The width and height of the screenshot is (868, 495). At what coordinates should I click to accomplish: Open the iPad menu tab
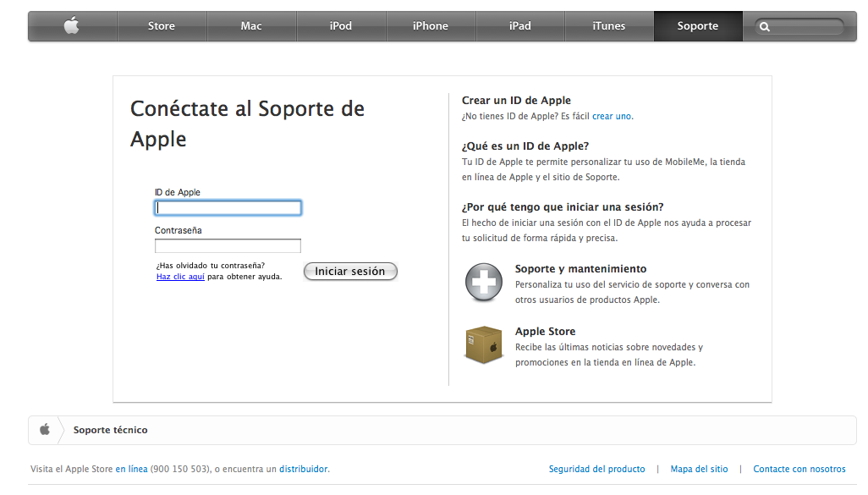pos(520,26)
